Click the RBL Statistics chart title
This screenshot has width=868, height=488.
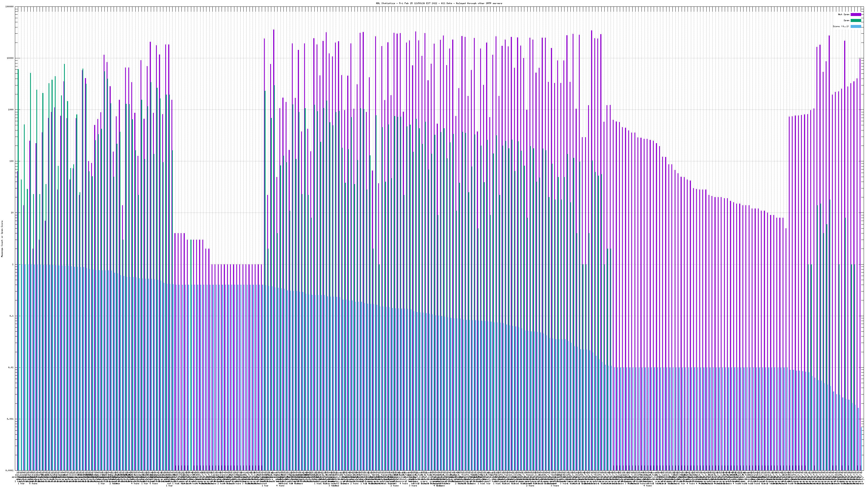point(439,3)
